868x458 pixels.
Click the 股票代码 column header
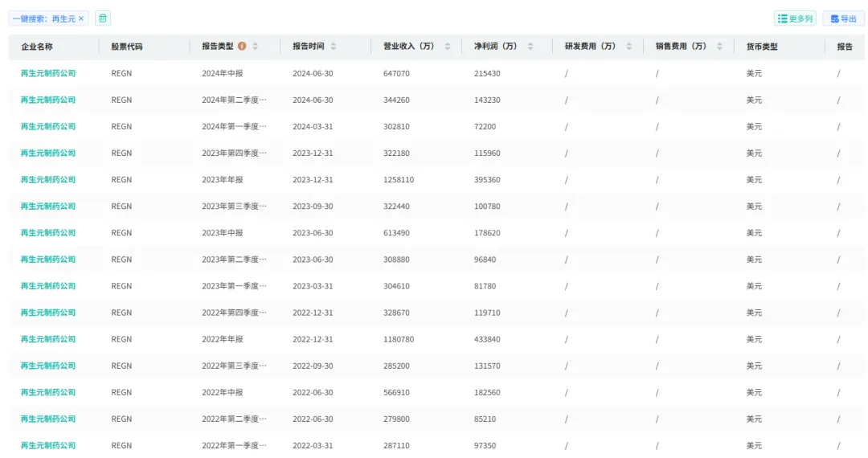[127, 47]
